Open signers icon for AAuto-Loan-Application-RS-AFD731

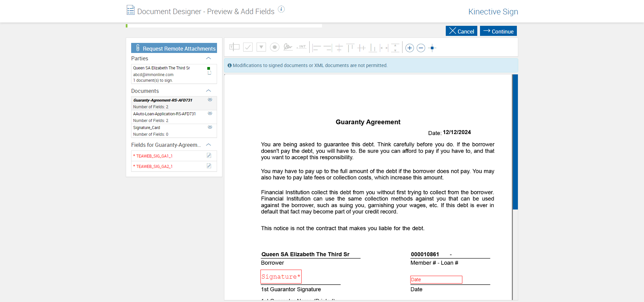click(210, 113)
